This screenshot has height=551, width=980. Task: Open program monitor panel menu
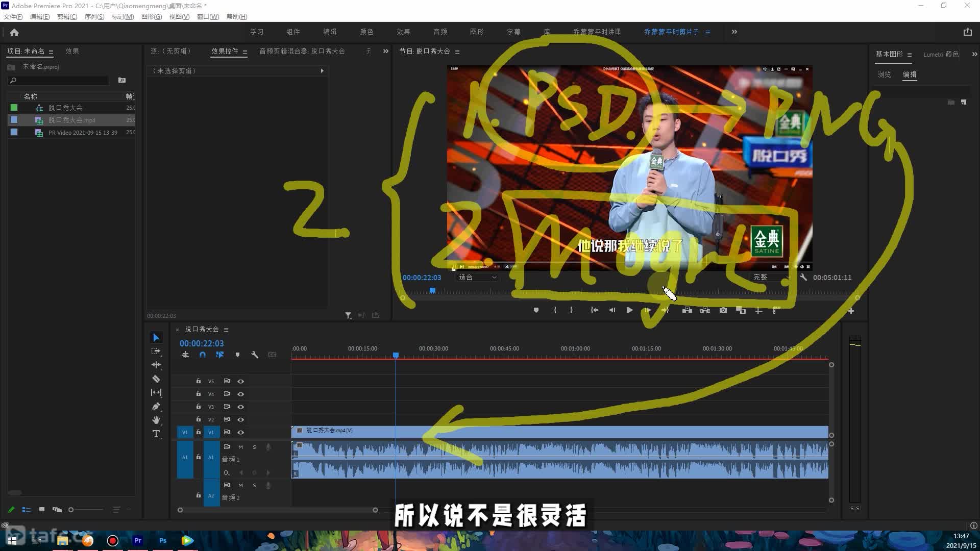(457, 52)
